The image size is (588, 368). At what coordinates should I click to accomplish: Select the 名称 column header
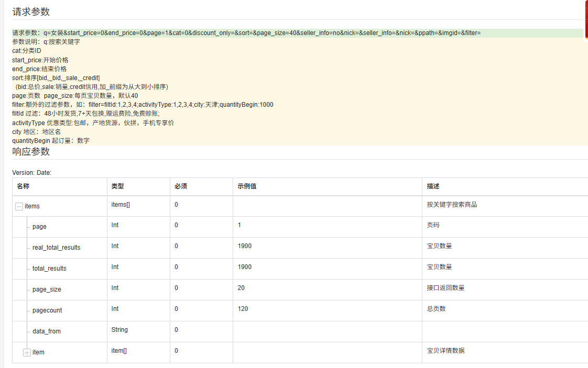tap(23, 186)
